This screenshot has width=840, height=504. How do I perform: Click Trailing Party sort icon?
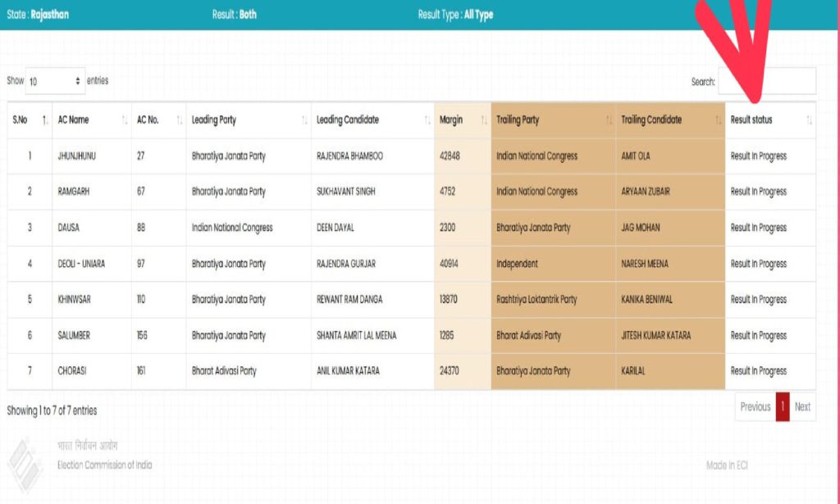609,120
